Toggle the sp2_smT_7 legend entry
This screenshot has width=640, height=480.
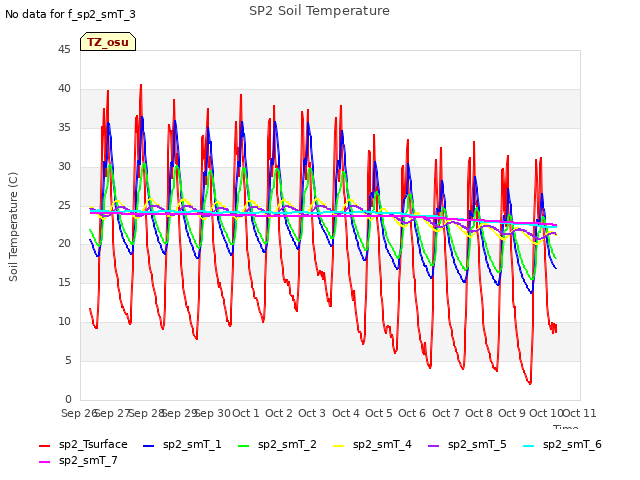pyautogui.click(x=78, y=460)
